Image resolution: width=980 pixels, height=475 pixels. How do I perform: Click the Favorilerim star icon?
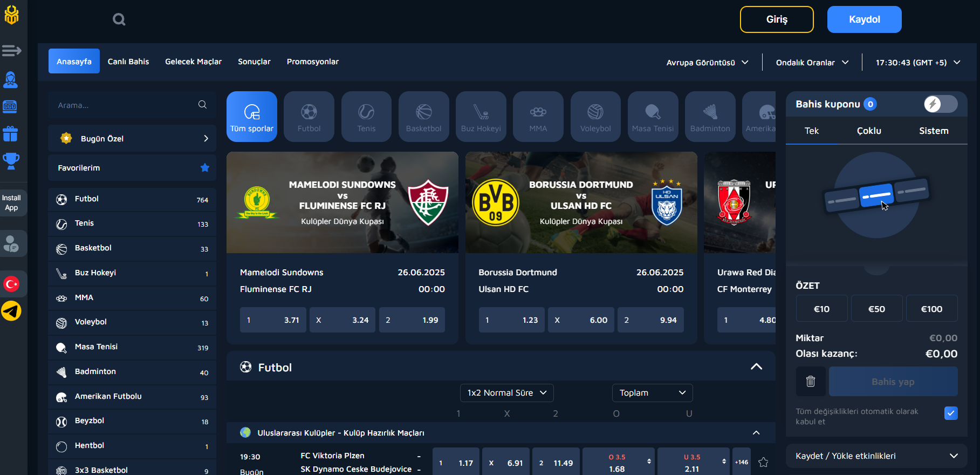point(205,168)
